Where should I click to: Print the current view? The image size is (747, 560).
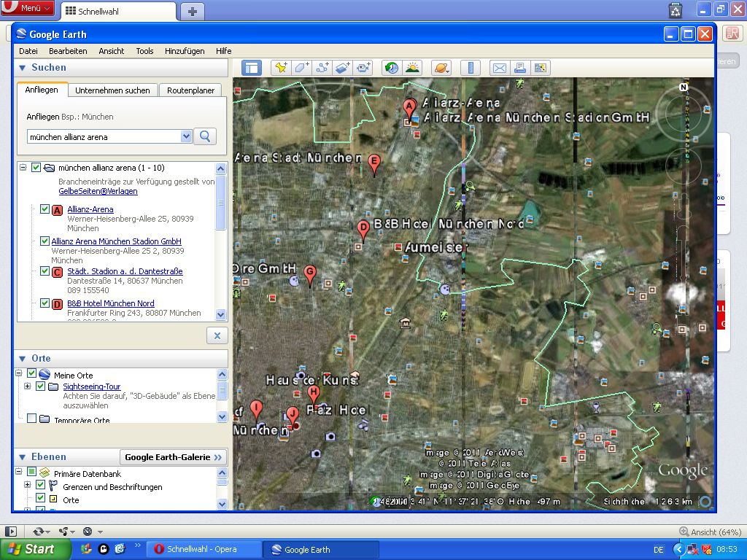click(519, 68)
